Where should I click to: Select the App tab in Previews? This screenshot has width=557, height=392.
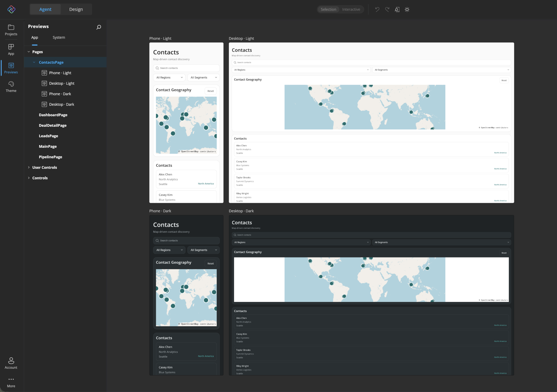pyautogui.click(x=35, y=38)
